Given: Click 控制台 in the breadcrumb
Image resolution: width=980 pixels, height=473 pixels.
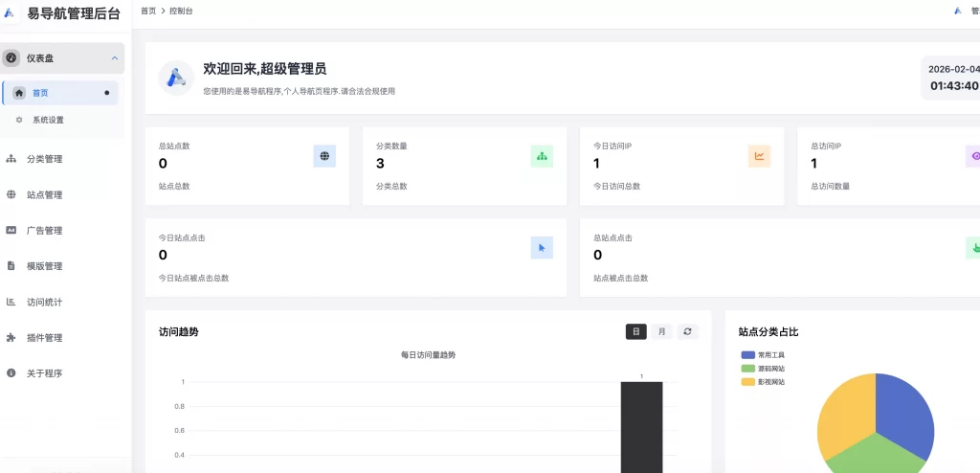Looking at the screenshot, I should (x=181, y=11).
